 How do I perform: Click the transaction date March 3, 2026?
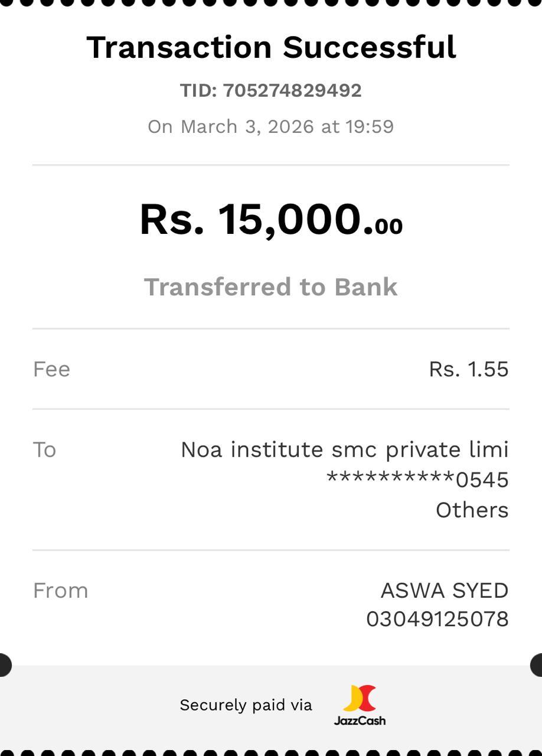coord(248,126)
